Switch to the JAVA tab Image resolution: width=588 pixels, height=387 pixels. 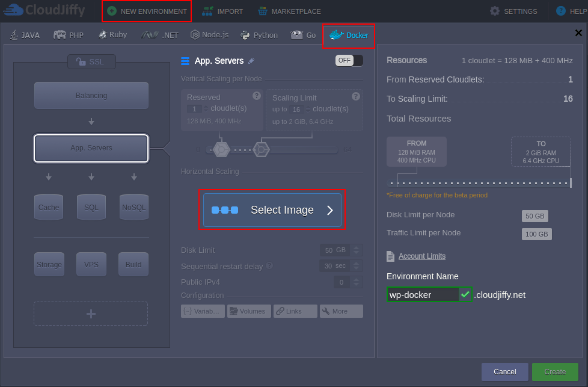click(x=25, y=36)
